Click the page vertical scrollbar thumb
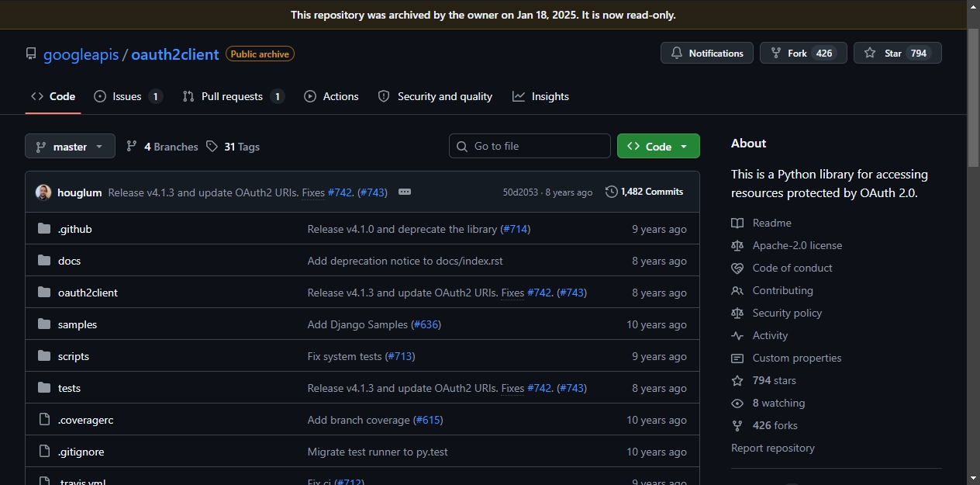 point(973,98)
